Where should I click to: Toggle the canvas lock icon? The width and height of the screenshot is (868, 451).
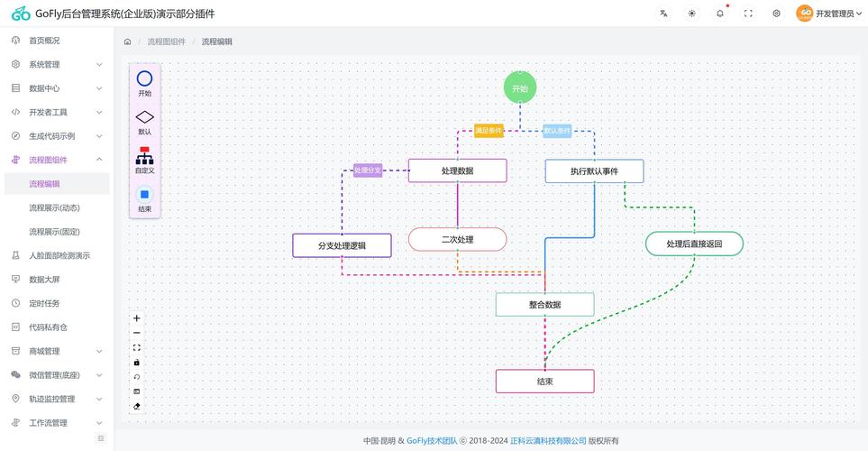[x=137, y=363]
